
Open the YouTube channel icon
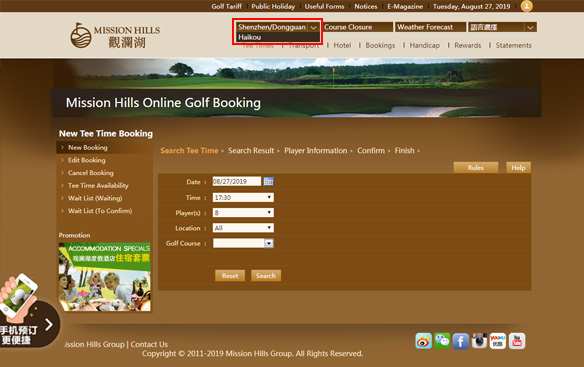[517, 341]
